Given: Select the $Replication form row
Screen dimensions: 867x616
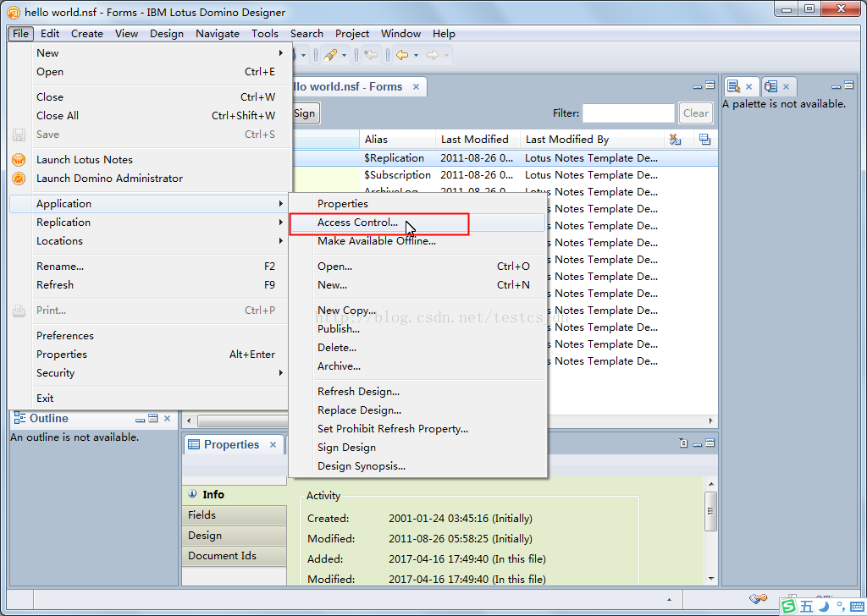Looking at the screenshot, I should pos(505,158).
